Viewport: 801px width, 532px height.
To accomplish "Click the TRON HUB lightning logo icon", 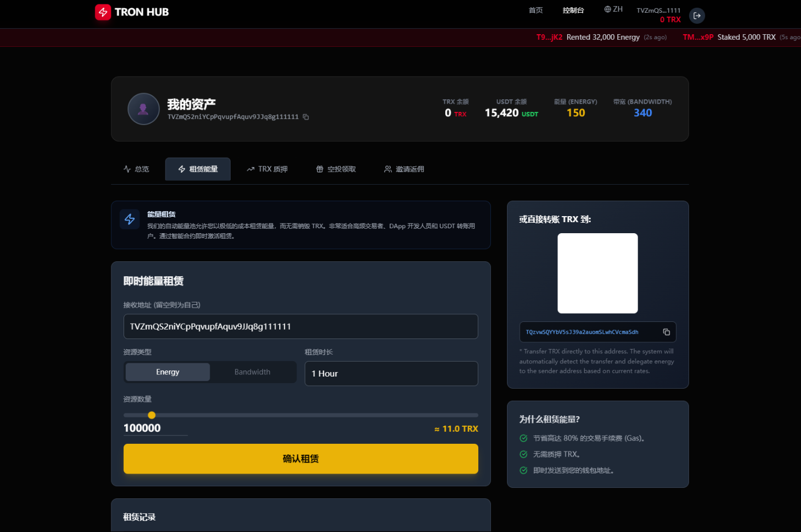I will [103, 12].
